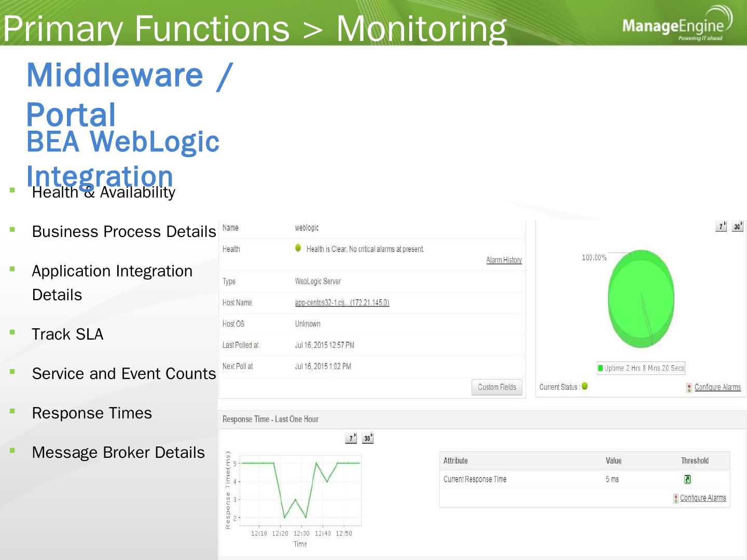Click the green availability pie chart
This screenshot has width=747, height=560.
click(641, 298)
